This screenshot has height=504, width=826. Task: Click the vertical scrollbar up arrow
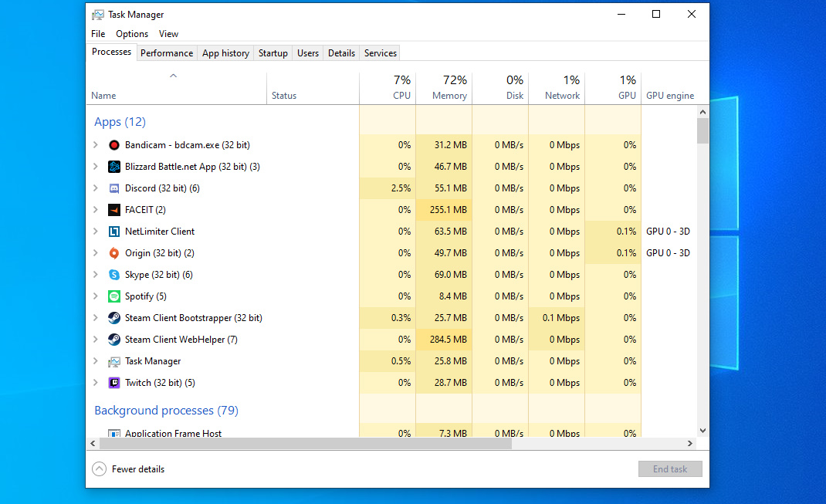point(702,112)
